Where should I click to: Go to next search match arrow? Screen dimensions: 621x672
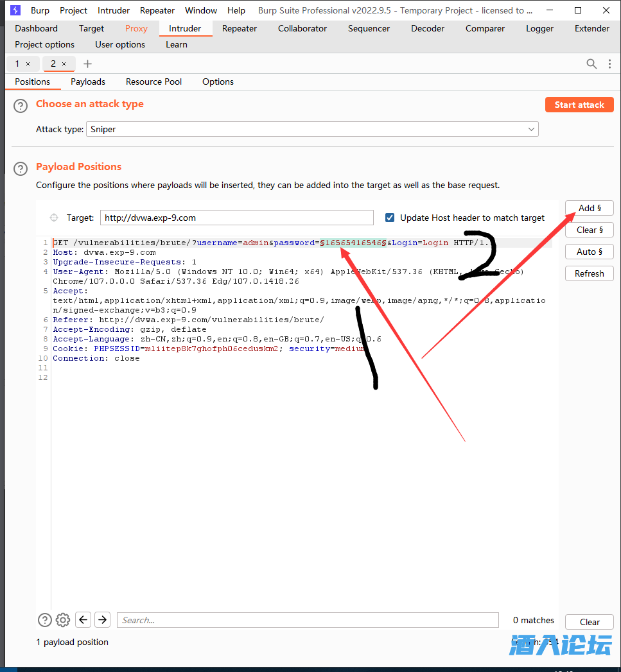103,620
